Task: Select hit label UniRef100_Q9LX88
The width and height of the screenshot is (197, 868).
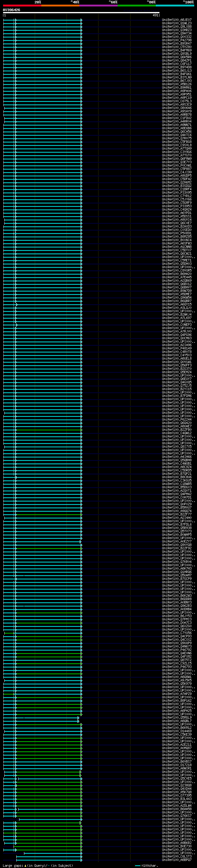Action: tap(177, 26)
